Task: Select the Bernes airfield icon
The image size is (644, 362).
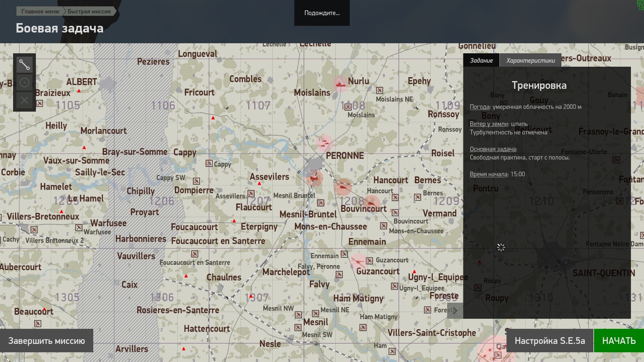Action: 418,197
